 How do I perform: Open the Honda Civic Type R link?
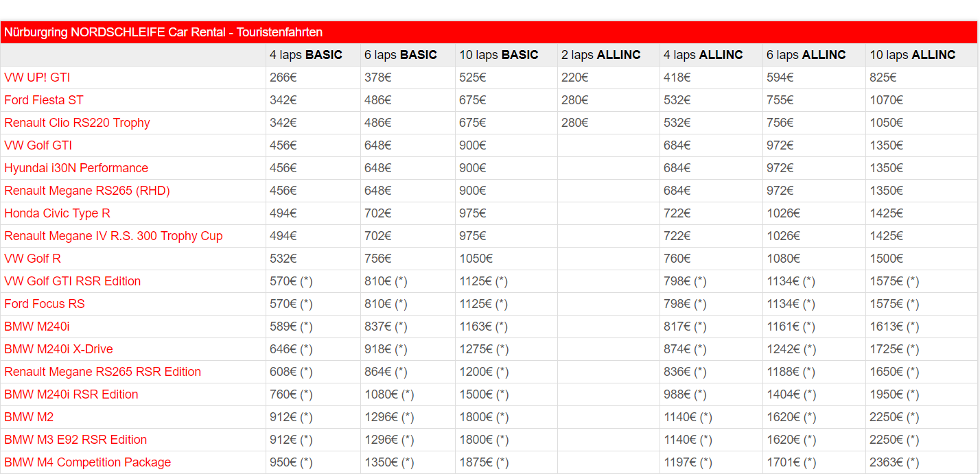(x=58, y=213)
